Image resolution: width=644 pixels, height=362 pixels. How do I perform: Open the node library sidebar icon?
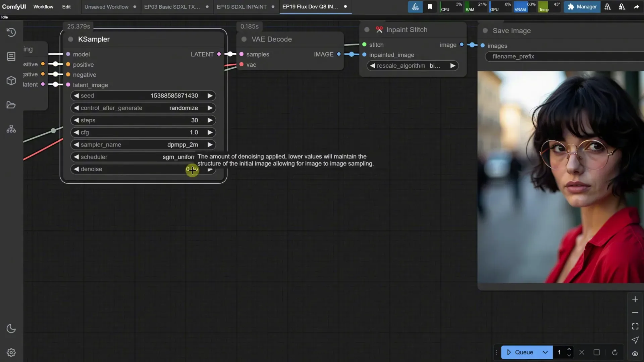11,56
